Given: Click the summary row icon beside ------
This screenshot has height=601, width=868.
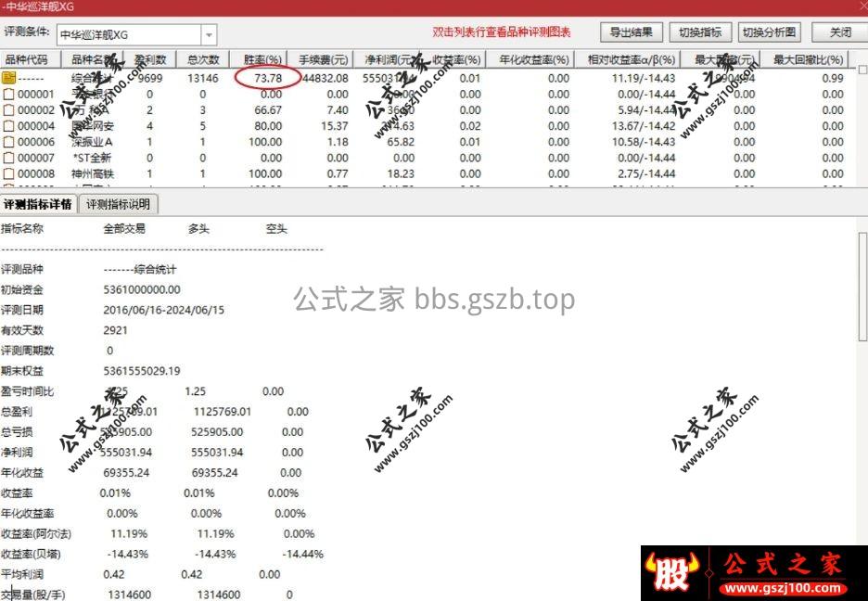Looking at the screenshot, I should point(9,78).
